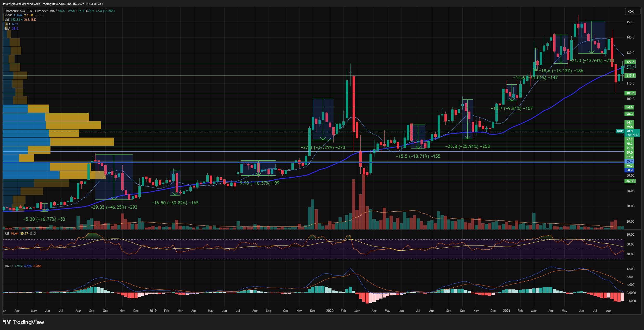Image resolution: width=644 pixels, height=330 pixels.
Task: Select the VRVP indicator legend
Action: (x=8, y=15)
